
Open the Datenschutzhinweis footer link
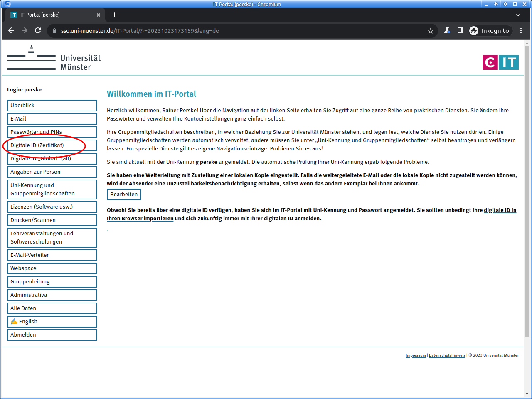point(447,355)
